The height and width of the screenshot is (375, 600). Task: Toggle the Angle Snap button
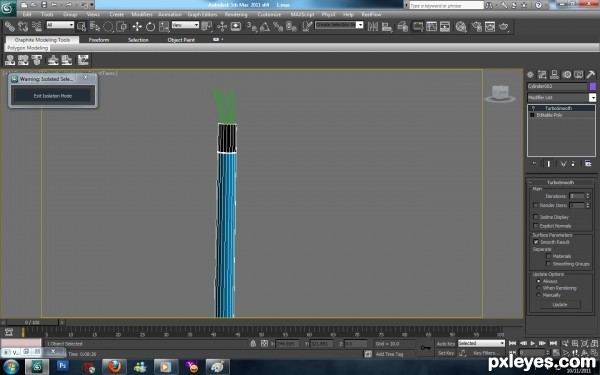click(x=265, y=26)
